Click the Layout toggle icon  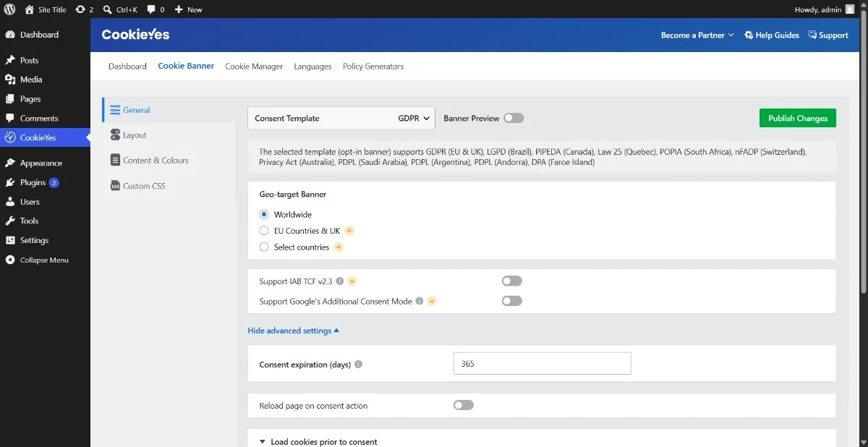tap(115, 135)
